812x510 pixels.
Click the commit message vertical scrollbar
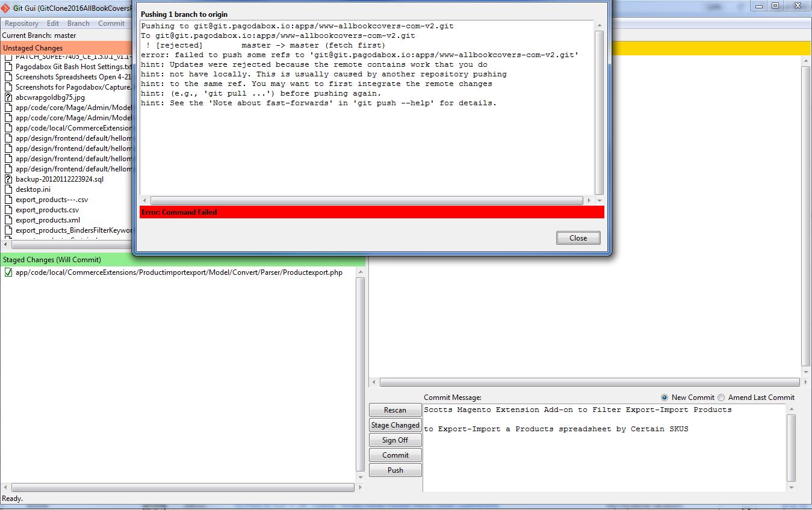791,447
